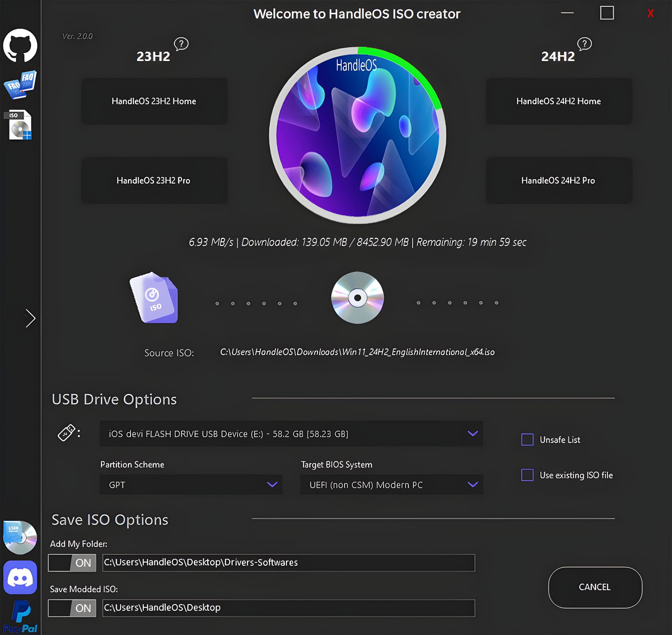
Task: Click the help icon next to 24H2
Action: click(584, 44)
